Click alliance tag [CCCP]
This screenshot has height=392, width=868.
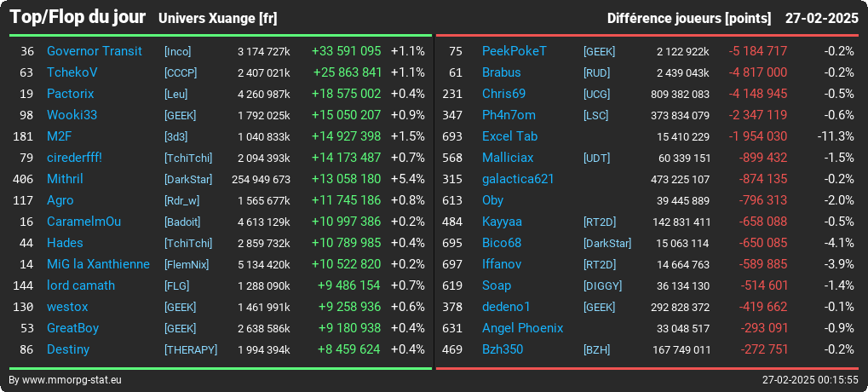[181, 73]
